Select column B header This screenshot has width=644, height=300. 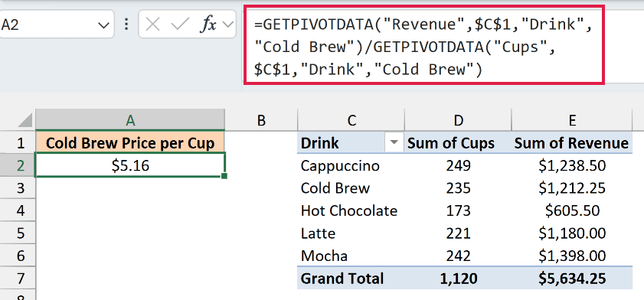tap(261, 120)
